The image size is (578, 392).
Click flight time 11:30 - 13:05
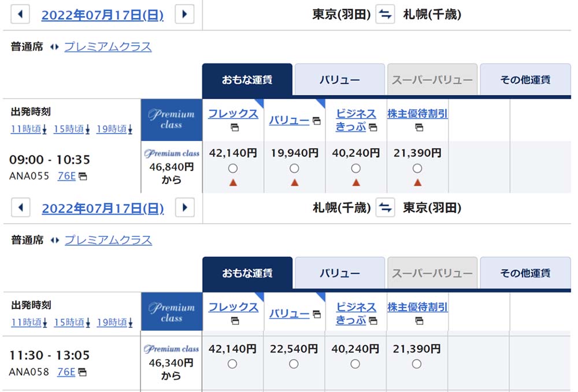(49, 355)
